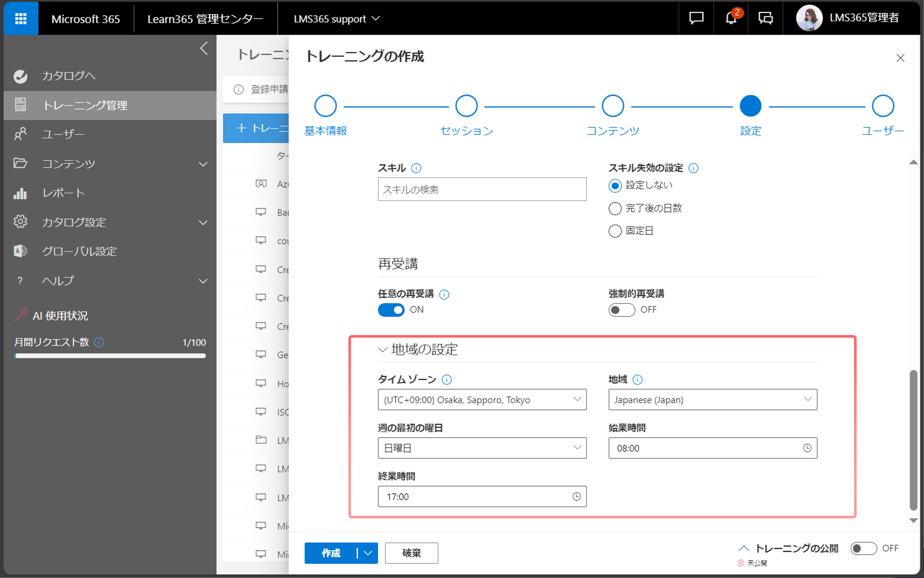This screenshot has height=578, width=924.
Task: Click the 月間リクエスト数 progress bar
Action: click(x=110, y=356)
